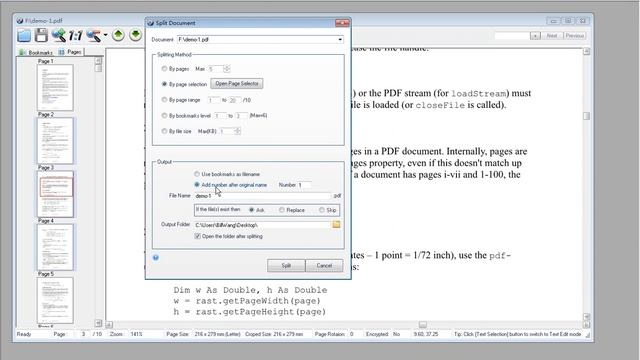640x360 pixels.
Task: Click the yellow browse folder icon beside Output Folder
Action: point(336,224)
